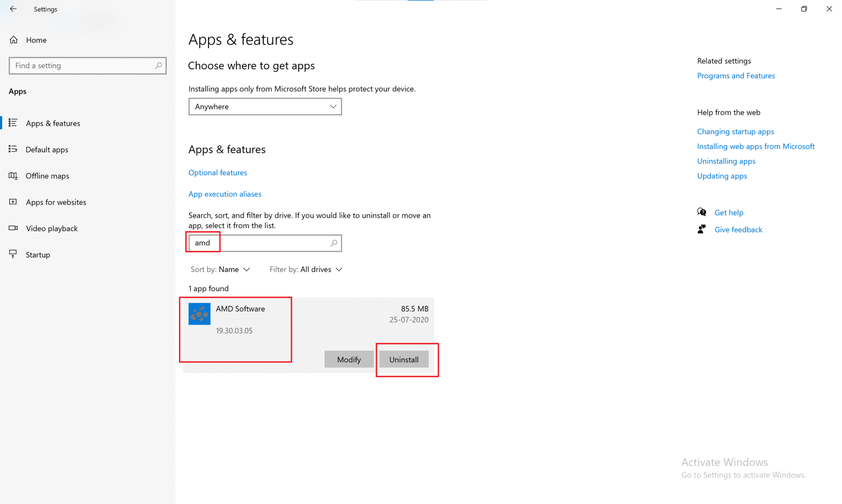Click the Find a setting search field
This screenshot has height=504, width=842.
click(82, 66)
